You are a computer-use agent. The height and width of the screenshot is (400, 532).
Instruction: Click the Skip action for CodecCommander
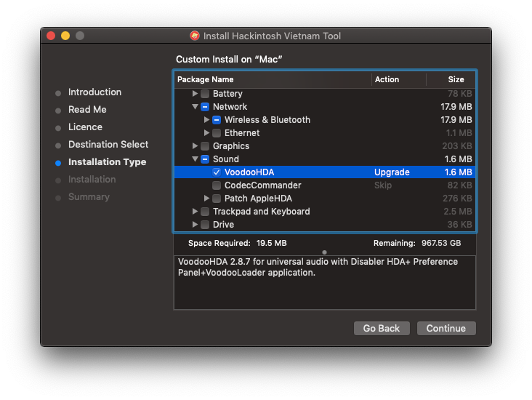pyautogui.click(x=383, y=185)
